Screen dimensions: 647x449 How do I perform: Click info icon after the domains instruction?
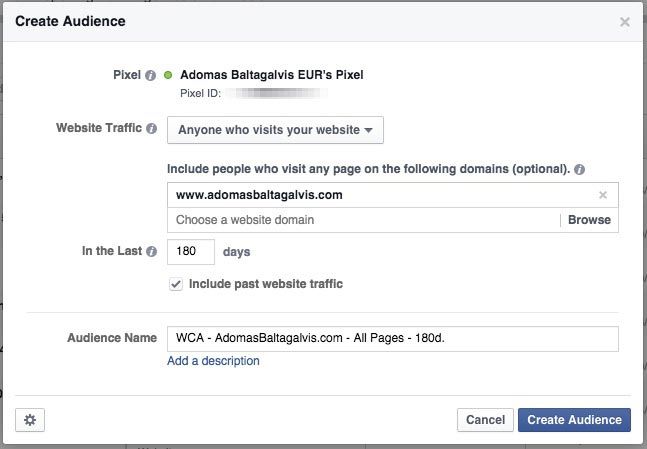tap(580, 168)
